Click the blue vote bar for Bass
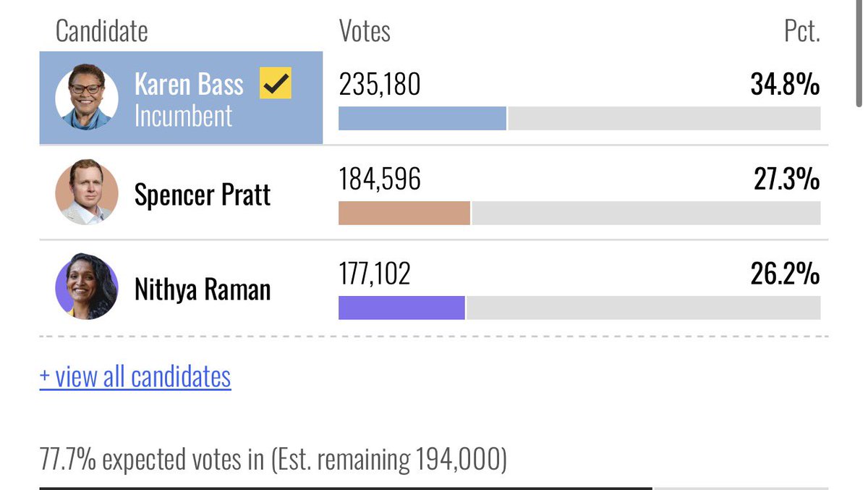Screen dimensions: 868x490 [422, 119]
